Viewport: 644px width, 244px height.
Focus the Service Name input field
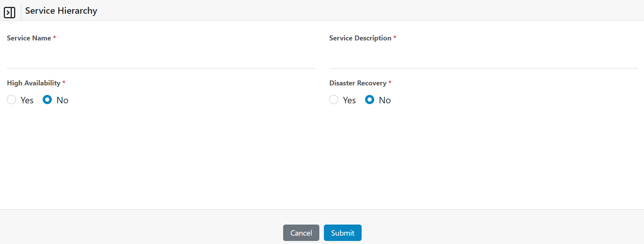tap(161, 59)
